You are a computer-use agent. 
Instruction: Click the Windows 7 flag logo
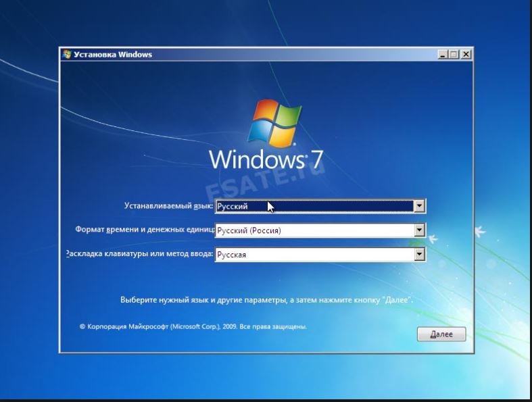pos(275,124)
